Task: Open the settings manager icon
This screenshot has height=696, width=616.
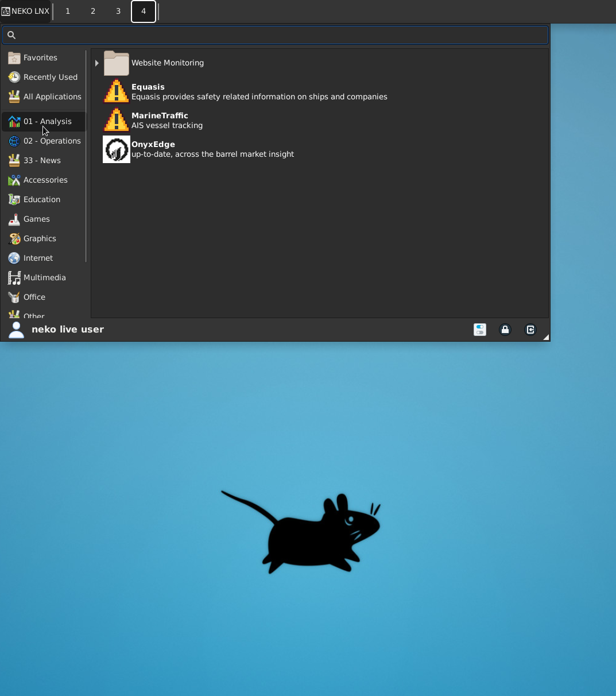Action: coord(480,330)
